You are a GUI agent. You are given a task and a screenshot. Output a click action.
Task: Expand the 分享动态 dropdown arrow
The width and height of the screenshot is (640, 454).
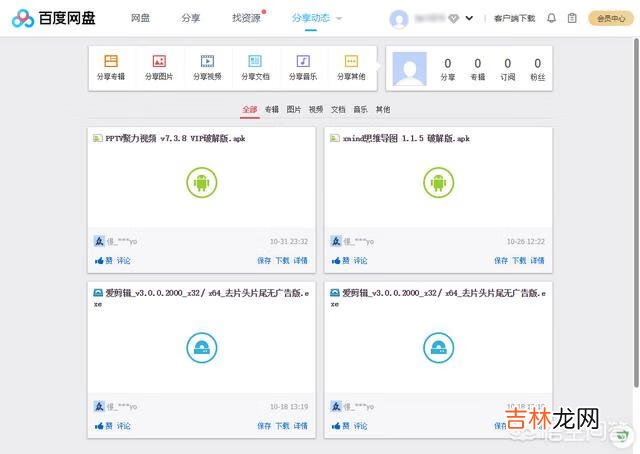tap(339, 18)
